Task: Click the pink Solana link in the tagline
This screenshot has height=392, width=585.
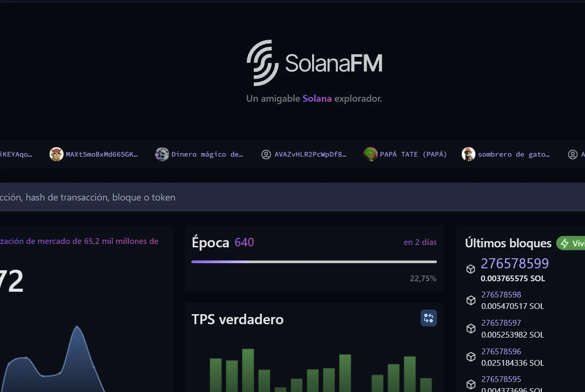Action: [317, 98]
